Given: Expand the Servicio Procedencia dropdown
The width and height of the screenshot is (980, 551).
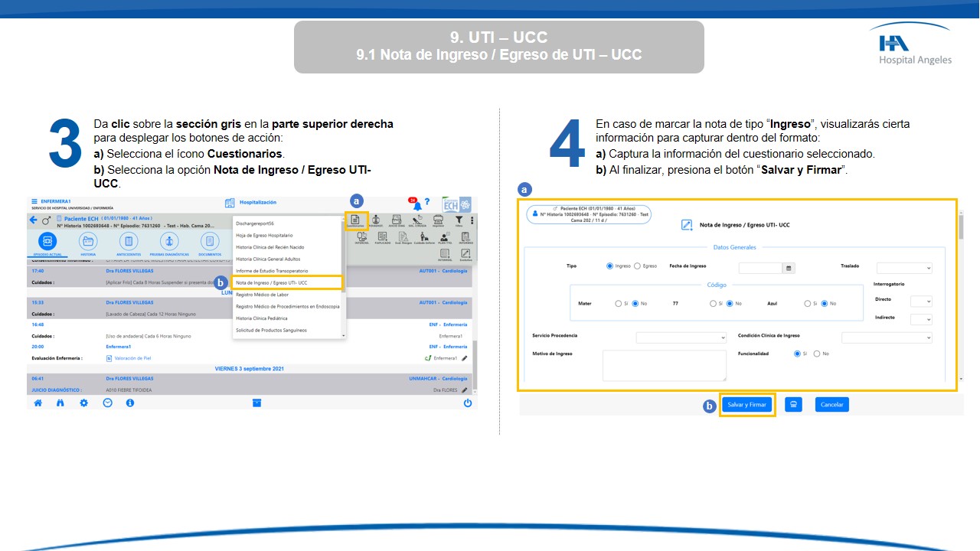Looking at the screenshot, I should point(681,337).
